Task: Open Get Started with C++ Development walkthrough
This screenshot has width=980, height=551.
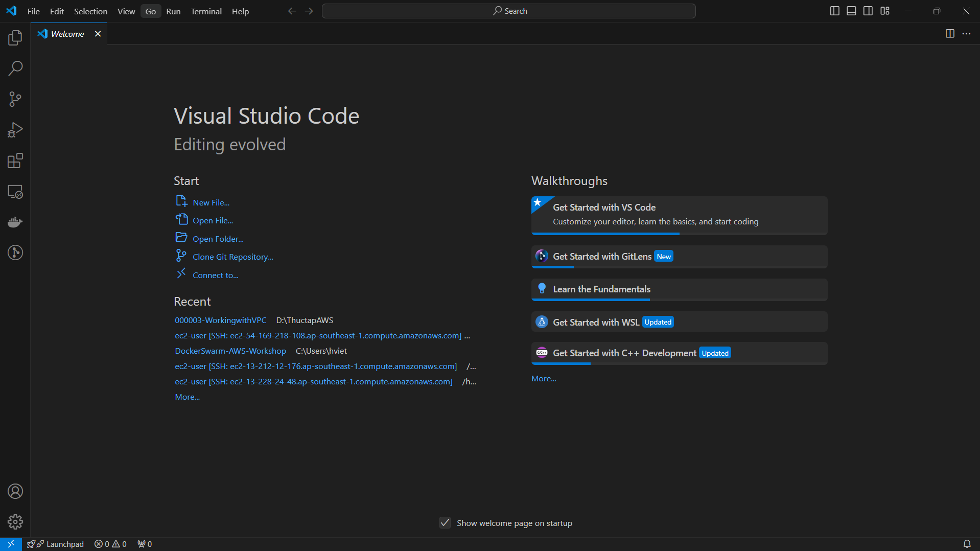Action: [x=679, y=353]
